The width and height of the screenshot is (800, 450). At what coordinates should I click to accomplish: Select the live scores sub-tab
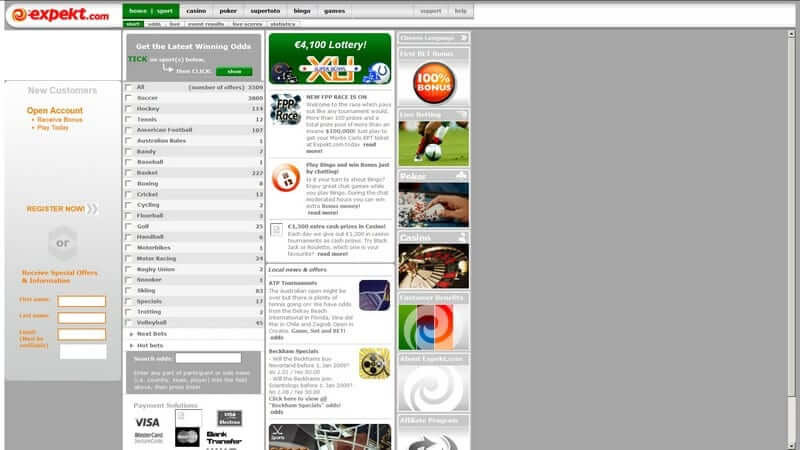pos(247,24)
